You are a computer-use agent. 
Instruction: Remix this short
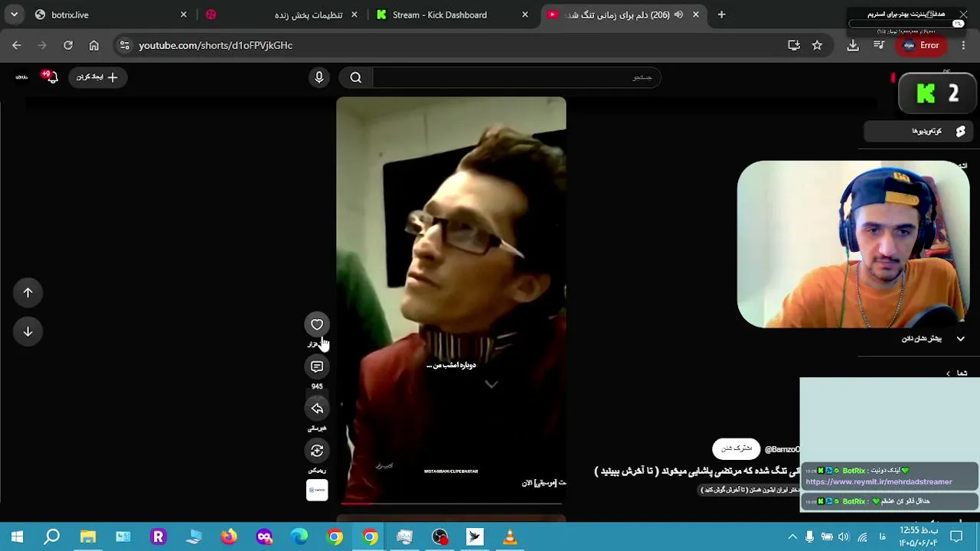tap(317, 451)
